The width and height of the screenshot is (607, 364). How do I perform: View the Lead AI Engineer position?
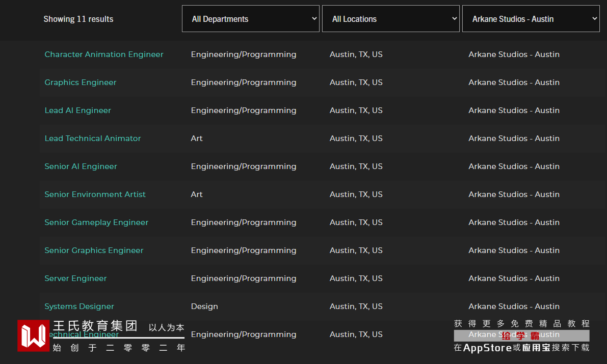(x=77, y=110)
